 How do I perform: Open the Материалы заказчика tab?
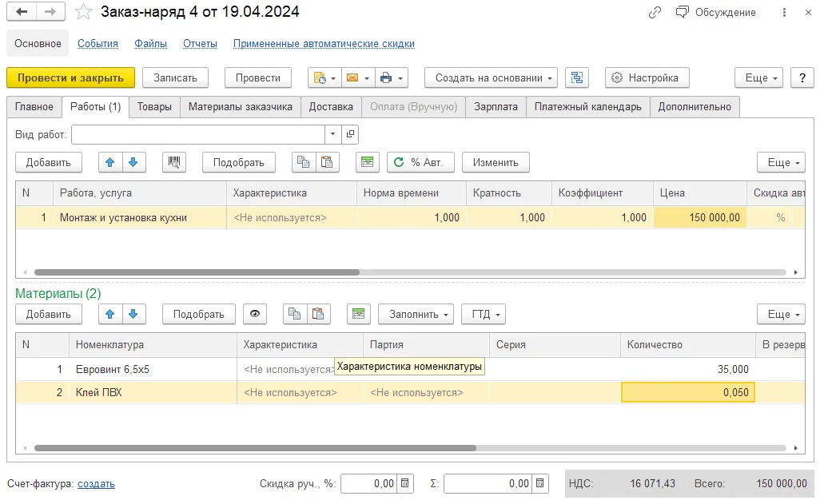point(240,107)
